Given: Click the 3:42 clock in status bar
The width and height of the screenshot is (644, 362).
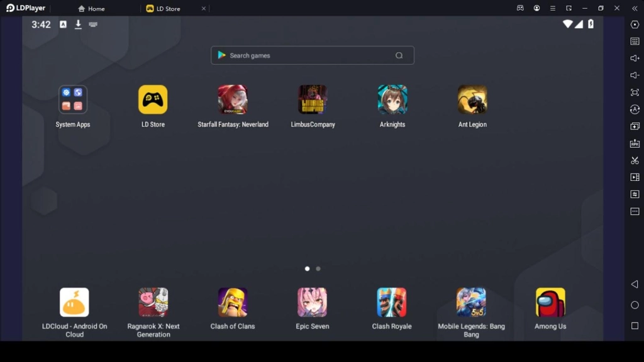Looking at the screenshot, I should pyautogui.click(x=41, y=25).
